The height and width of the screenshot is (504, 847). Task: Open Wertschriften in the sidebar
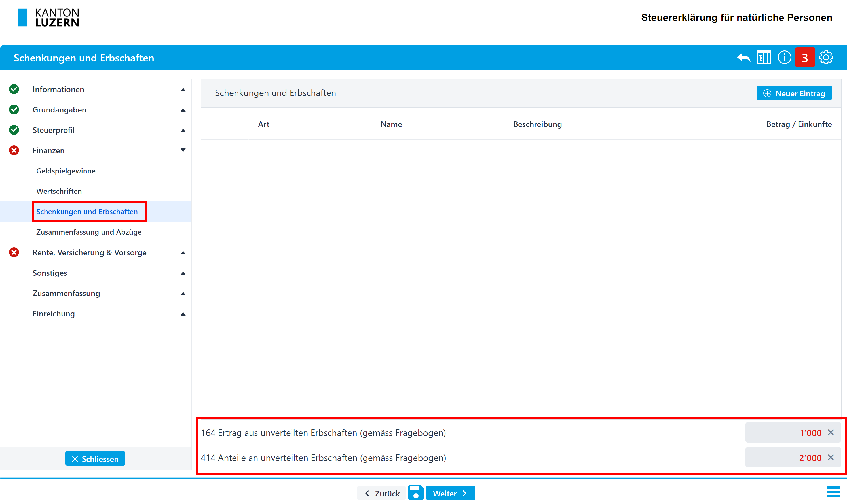click(x=59, y=191)
